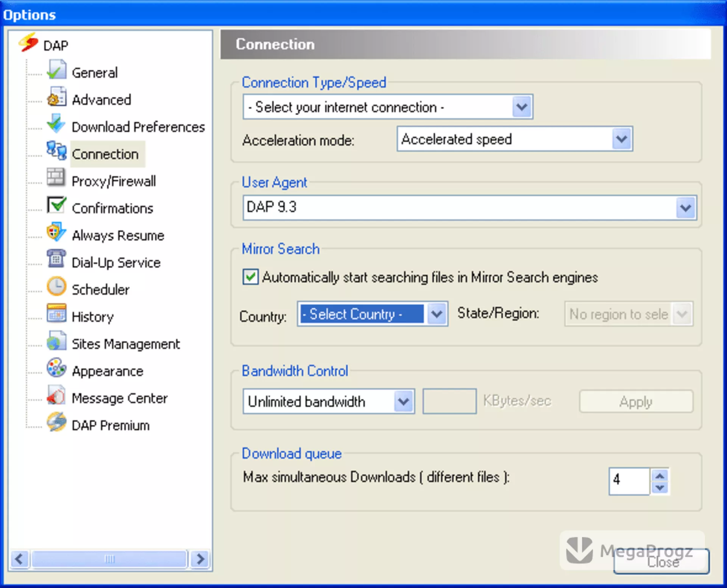Click the Sites Management globe icon
This screenshot has width=727, height=588.
click(56, 340)
